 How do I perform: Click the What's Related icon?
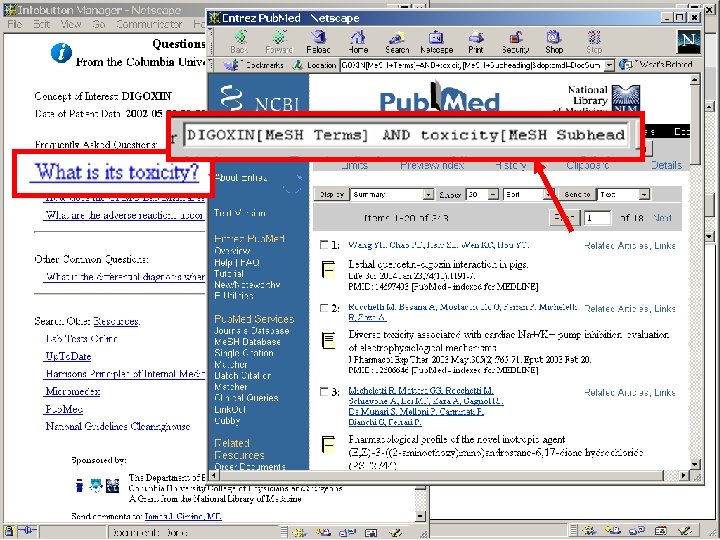[625, 65]
